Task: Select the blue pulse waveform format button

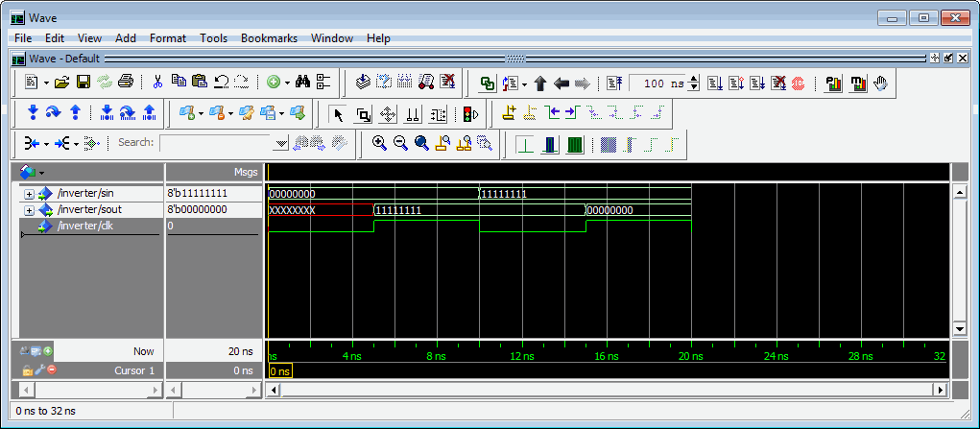Action: click(x=549, y=145)
